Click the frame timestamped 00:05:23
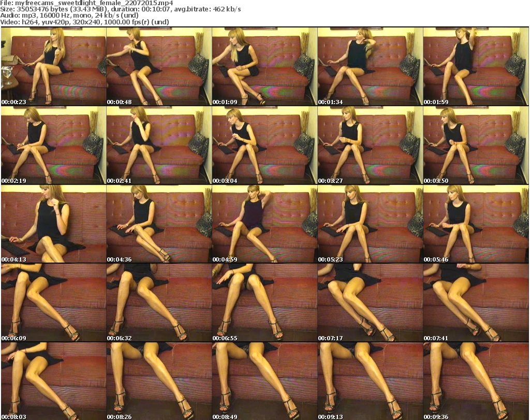The height and width of the screenshot is (420, 530). pos(370,224)
